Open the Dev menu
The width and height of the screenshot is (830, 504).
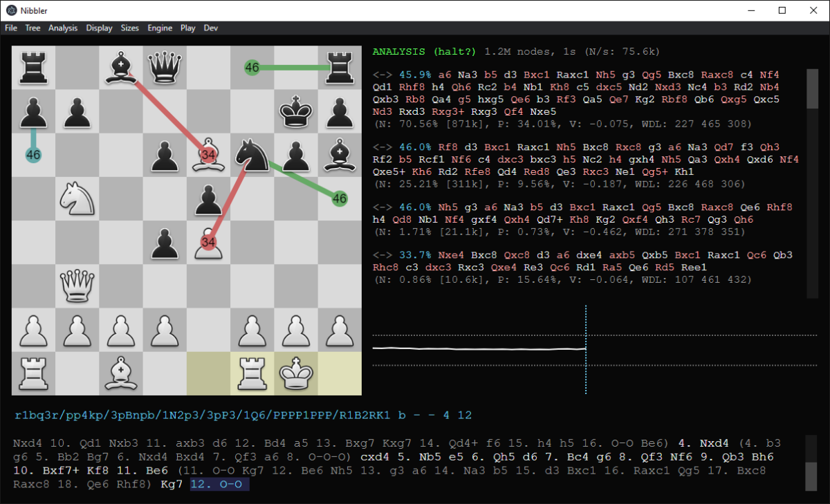pos(211,28)
